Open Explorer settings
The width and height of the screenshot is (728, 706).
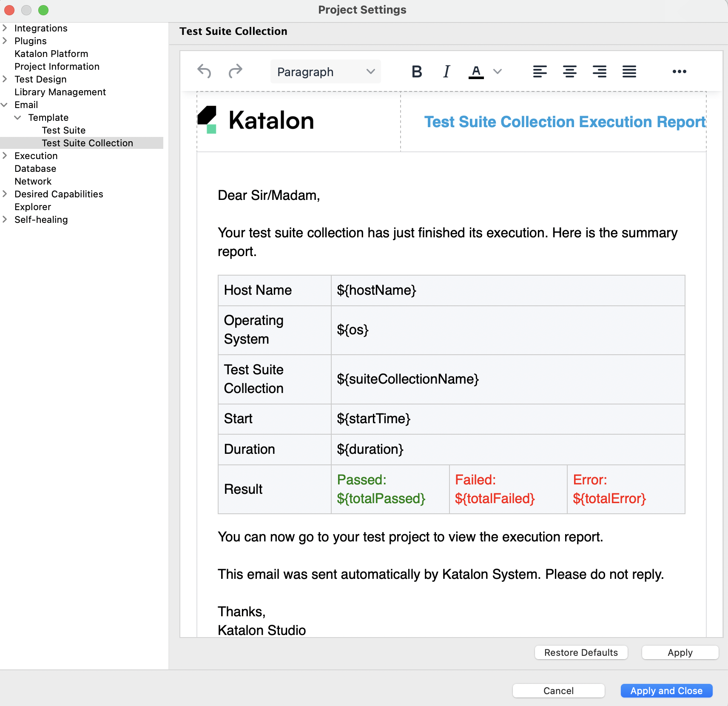coord(33,207)
